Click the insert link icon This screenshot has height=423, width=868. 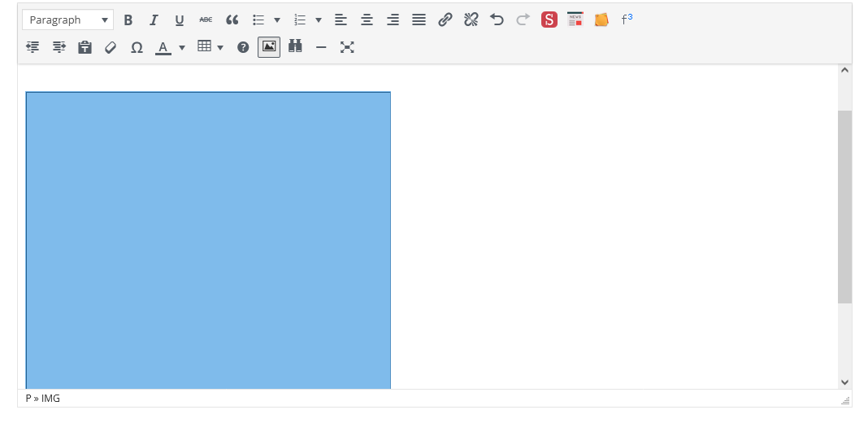click(x=445, y=20)
